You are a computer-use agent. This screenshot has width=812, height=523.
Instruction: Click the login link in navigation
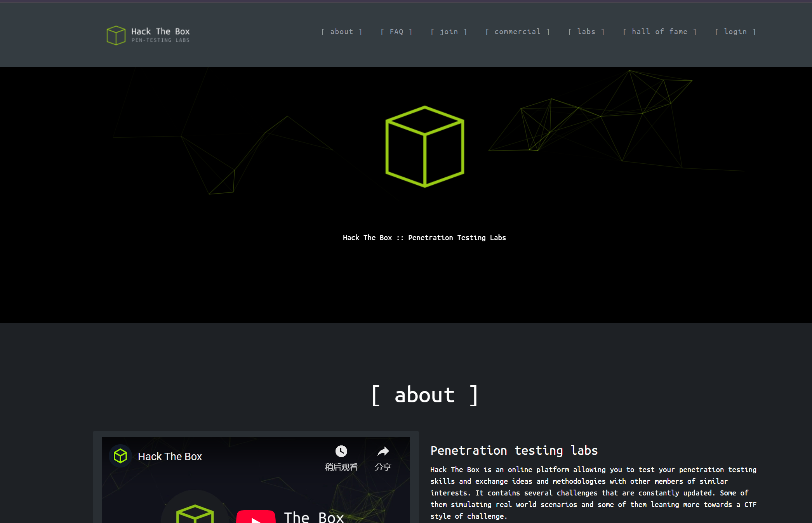(735, 32)
